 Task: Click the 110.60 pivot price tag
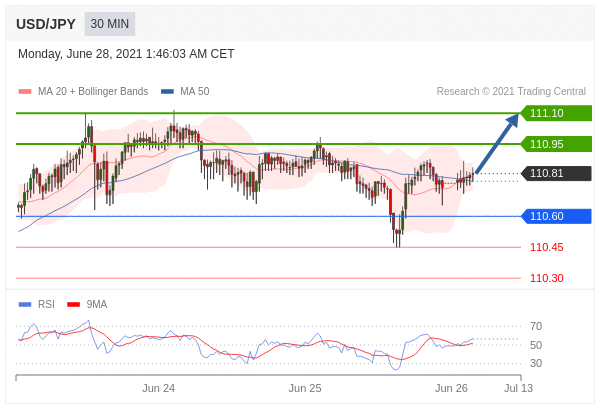(x=557, y=217)
